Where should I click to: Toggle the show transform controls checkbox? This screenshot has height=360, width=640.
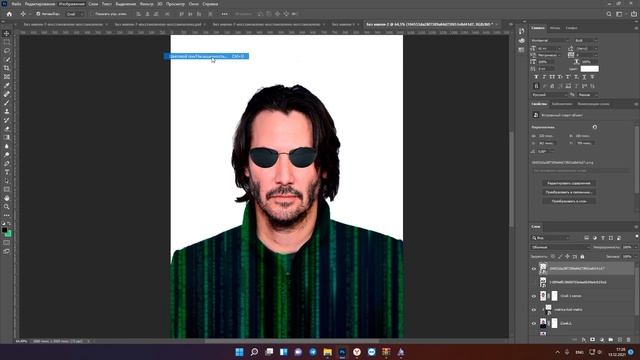coord(92,14)
